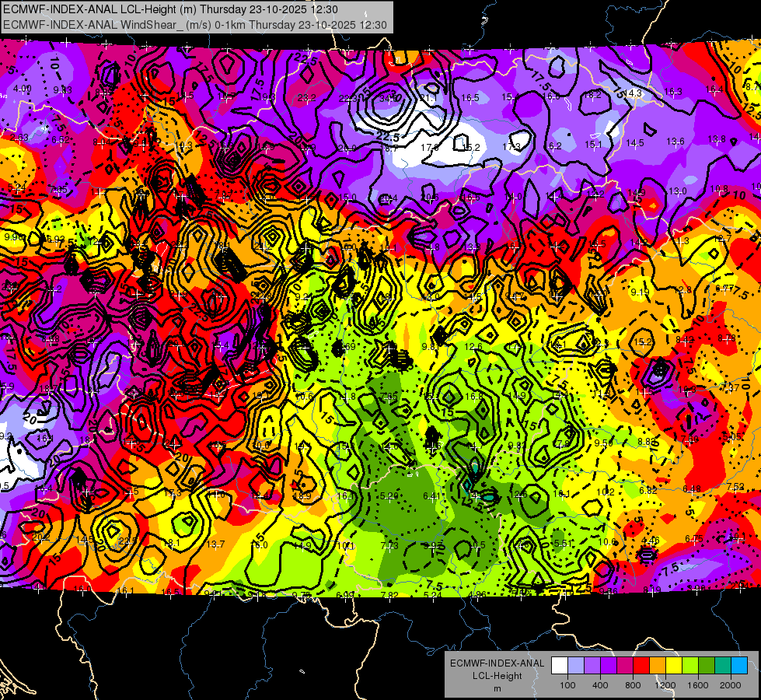Click the 1600 legend scale label

[x=698, y=685]
